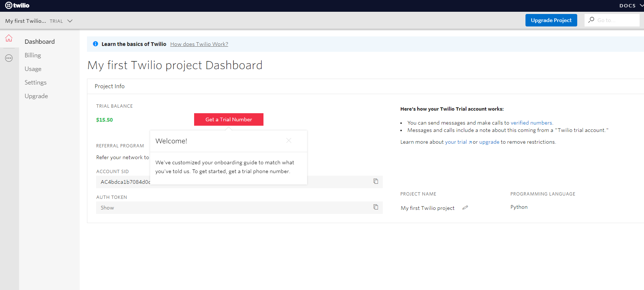
Task: Click the Upgrade Project button
Action: (551, 20)
